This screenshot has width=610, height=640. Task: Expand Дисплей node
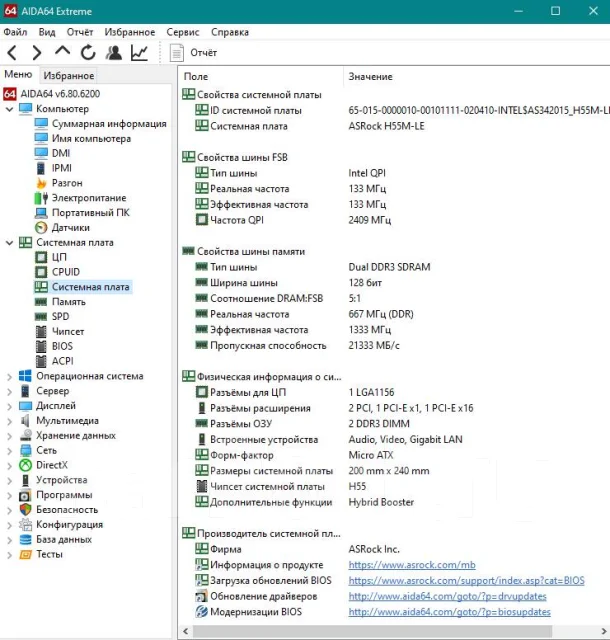pyautogui.click(x=9, y=406)
